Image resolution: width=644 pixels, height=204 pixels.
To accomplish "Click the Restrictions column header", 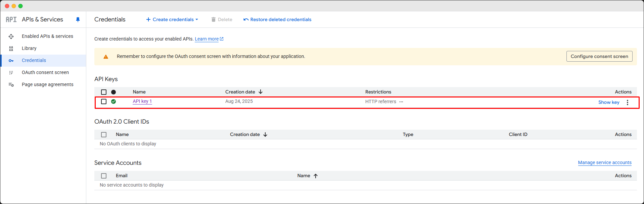I will 378,92.
